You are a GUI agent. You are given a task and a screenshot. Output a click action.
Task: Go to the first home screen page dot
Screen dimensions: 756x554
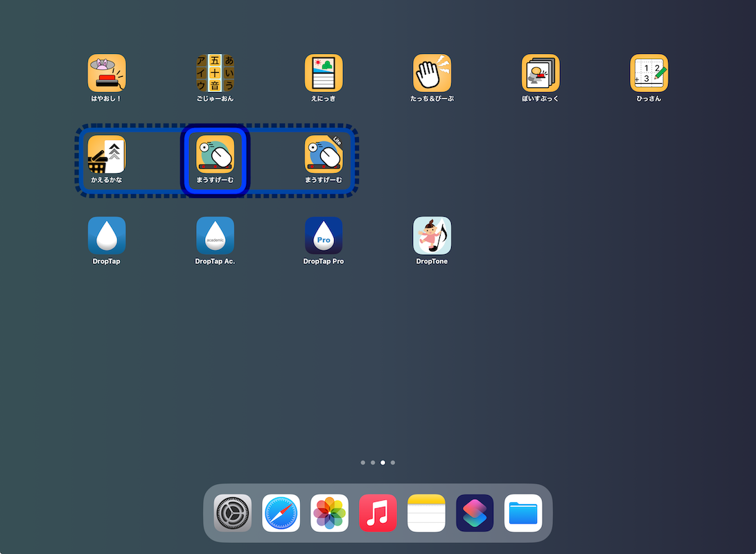(x=363, y=463)
